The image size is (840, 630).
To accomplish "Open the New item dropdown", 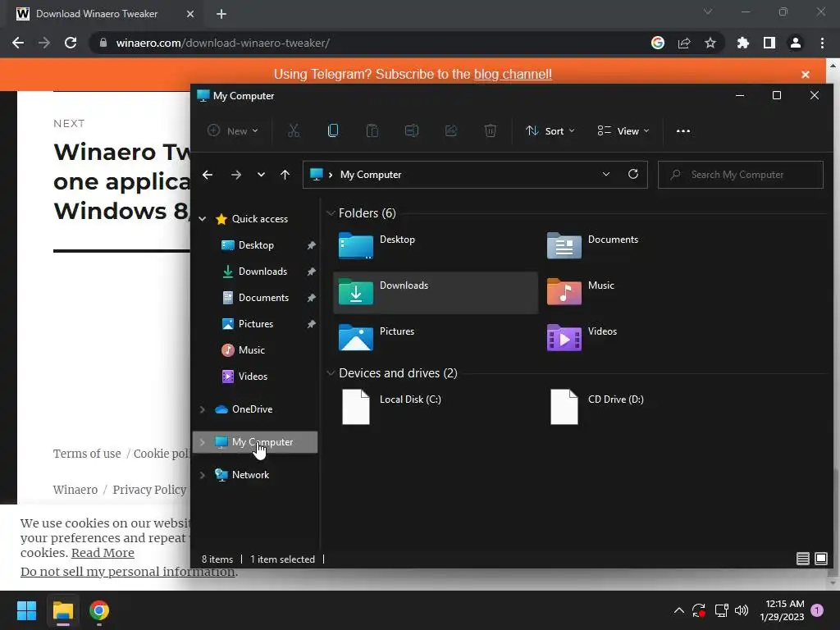I will coord(233,130).
